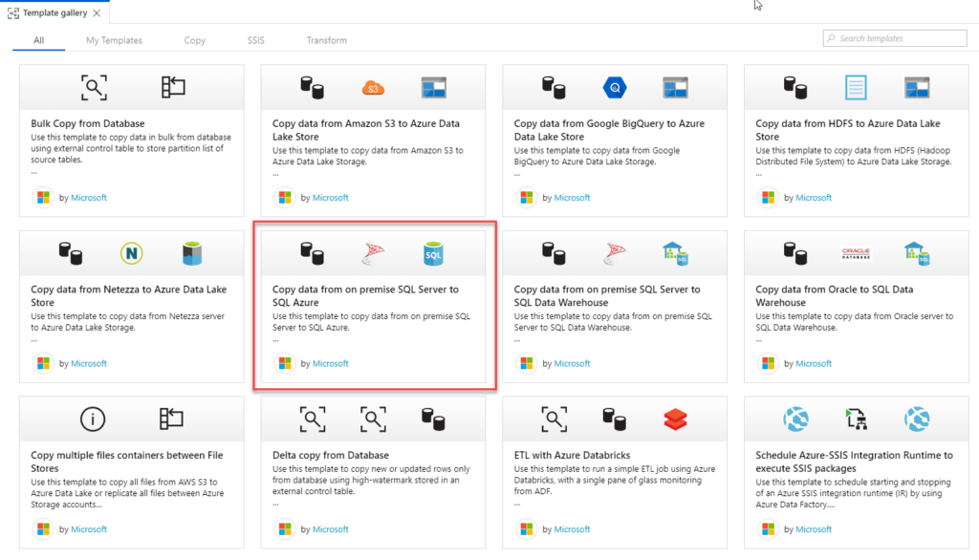Click the Netezza N logo icon

[x=131, y=253]
